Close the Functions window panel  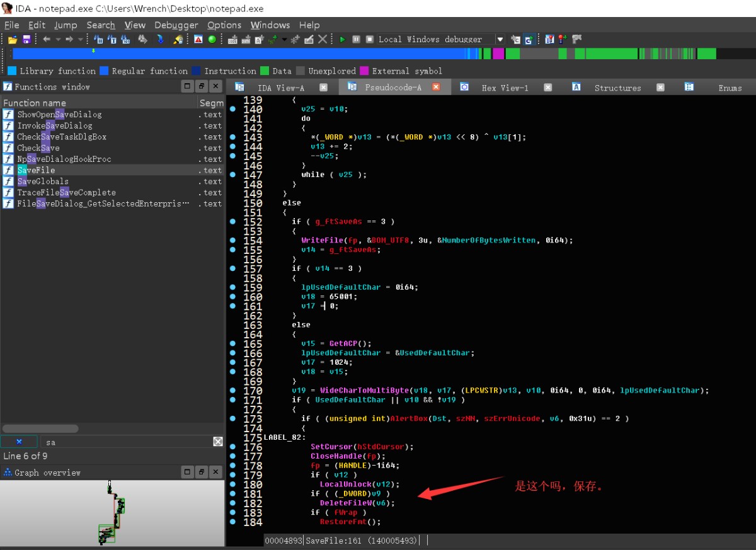215,86
